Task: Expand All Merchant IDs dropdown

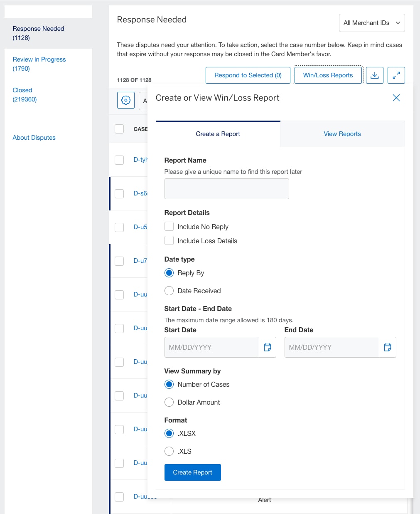Action: point(372,23)
